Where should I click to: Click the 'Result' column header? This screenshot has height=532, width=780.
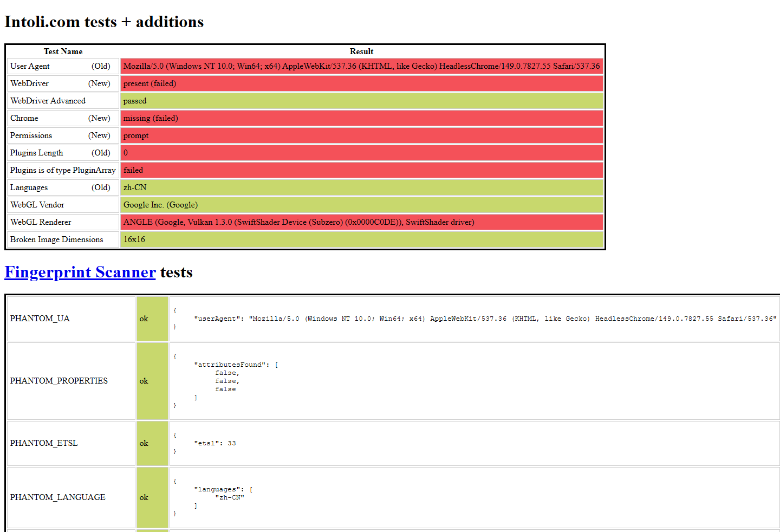[361, 51]
